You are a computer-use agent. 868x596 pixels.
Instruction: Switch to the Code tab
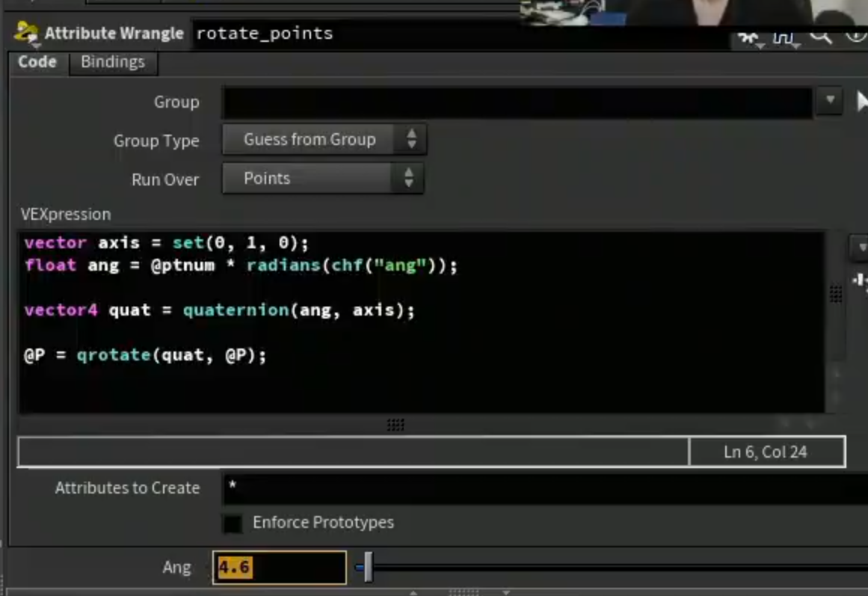[x=37, y=61]
